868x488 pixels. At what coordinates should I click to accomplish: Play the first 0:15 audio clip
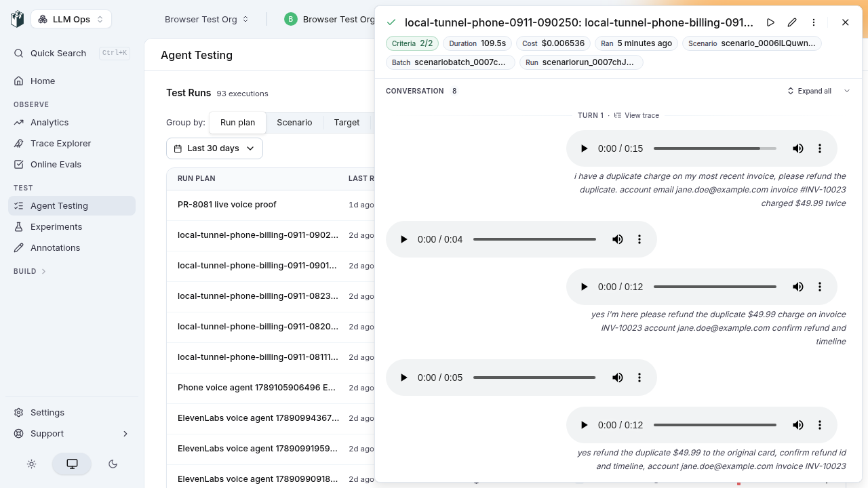[x=584, y=148]
